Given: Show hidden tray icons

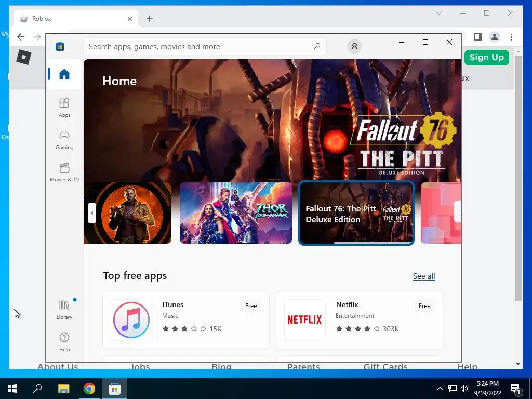Looking at the screenshot, I should [440, 389].
